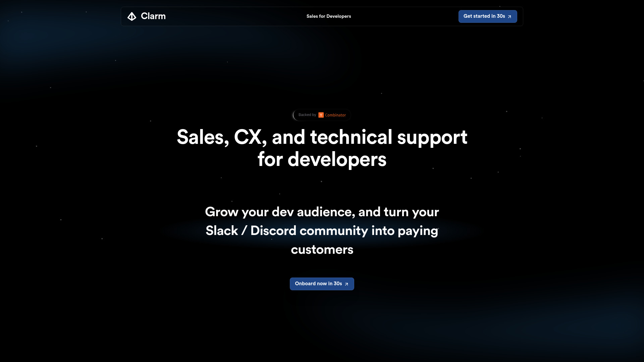
Task: Click the arrow icon in Onboard now button
Action: [346, 284]
